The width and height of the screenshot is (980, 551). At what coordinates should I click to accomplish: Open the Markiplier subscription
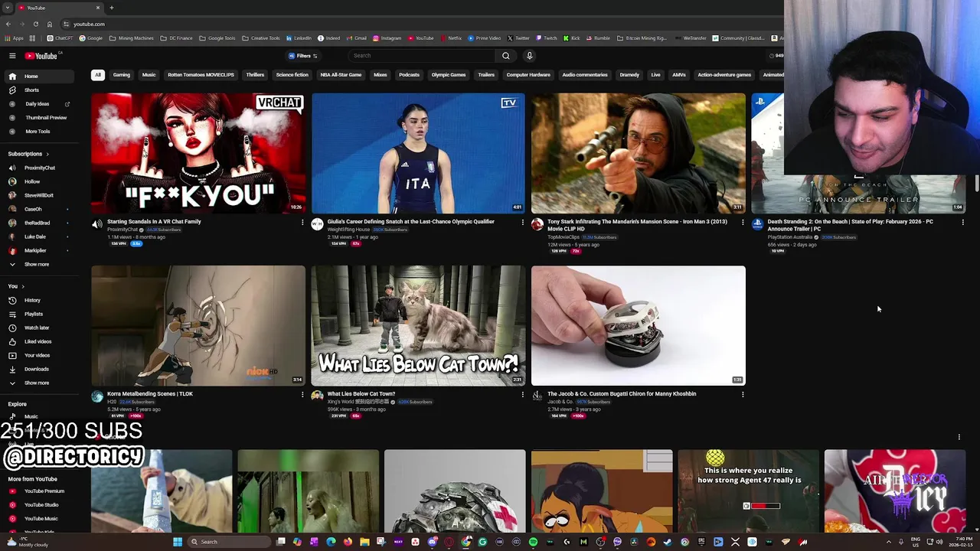(x=38, y=250)
